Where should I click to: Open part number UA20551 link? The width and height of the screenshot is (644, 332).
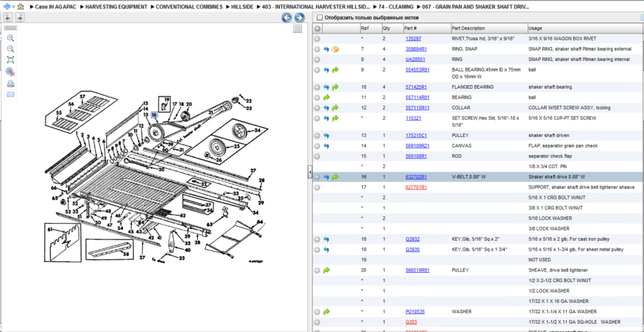415,59
